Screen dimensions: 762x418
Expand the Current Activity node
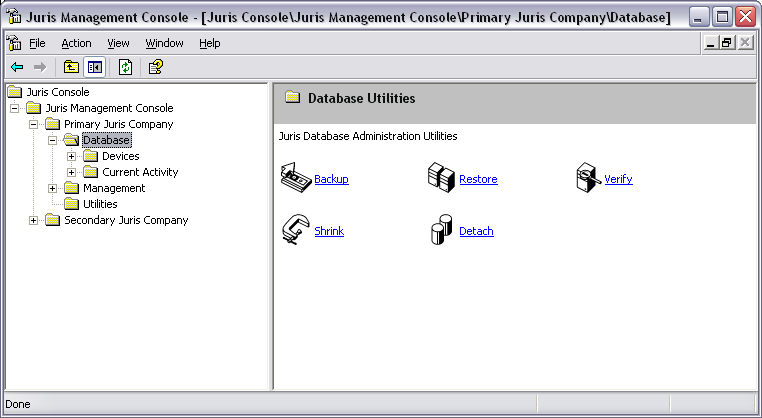[x=72, y=172]
